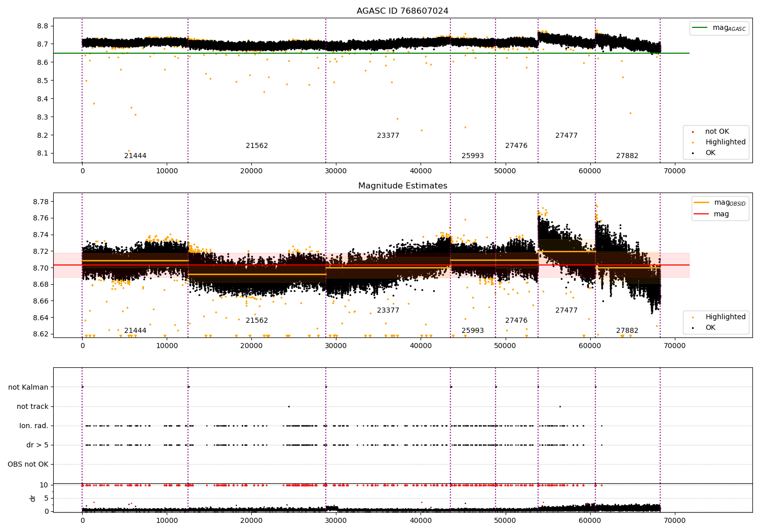Click "Highlighted" in the AGASC plot legend

(726, 142)
